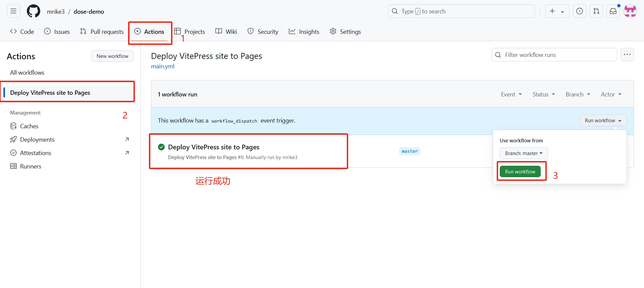Open the Branch: master selector
Screen dimensions: 644x288
pos(524,153)
